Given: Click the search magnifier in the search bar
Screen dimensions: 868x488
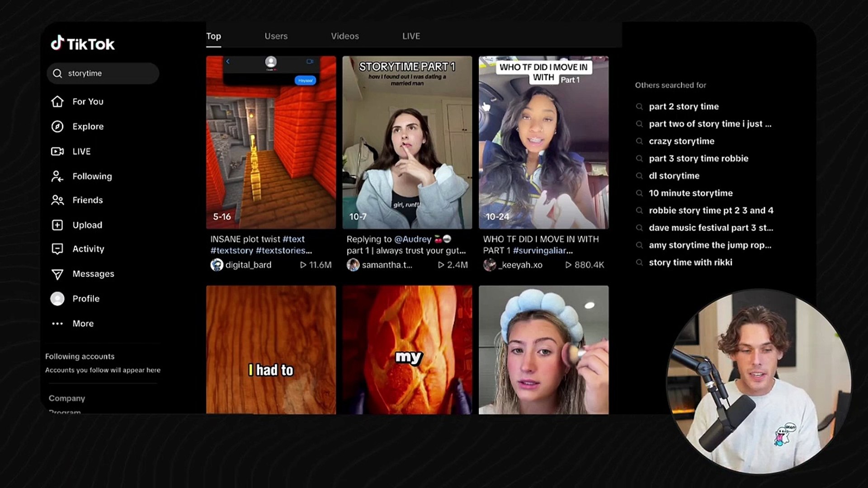Looking at the screenshot, I should click(57, 73).
